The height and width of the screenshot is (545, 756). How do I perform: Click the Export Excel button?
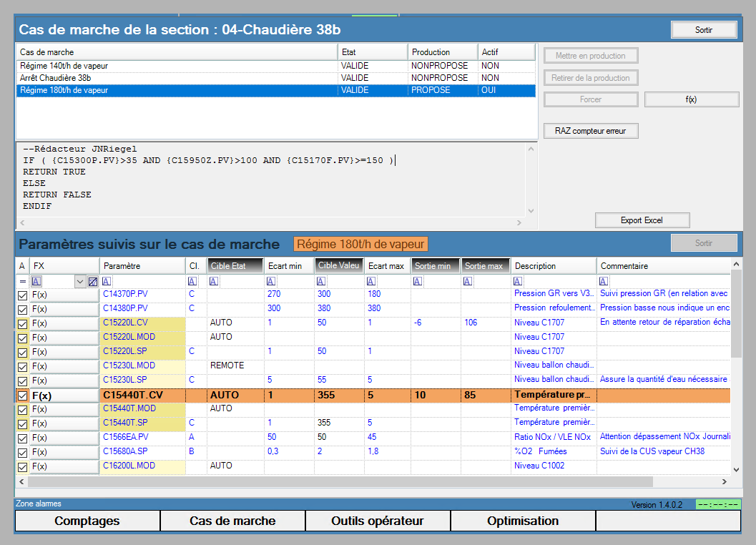[642, 220]
